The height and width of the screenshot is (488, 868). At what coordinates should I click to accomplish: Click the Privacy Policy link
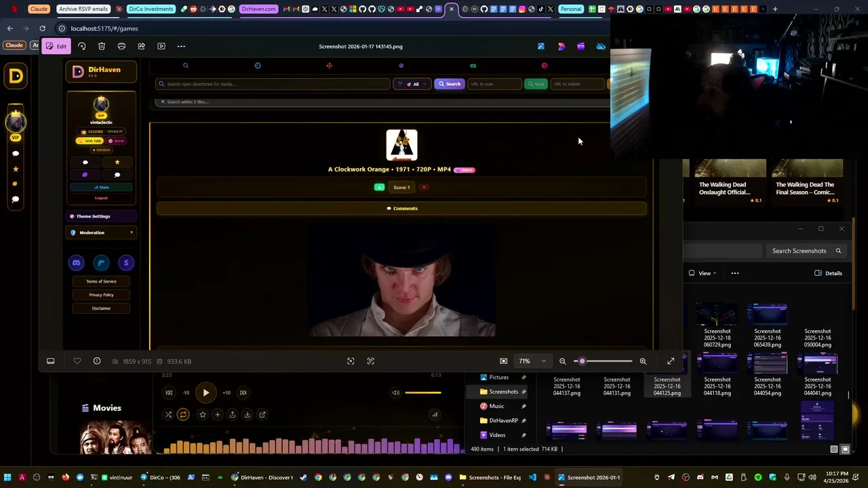pyautogui.click(x=101, y=295)
